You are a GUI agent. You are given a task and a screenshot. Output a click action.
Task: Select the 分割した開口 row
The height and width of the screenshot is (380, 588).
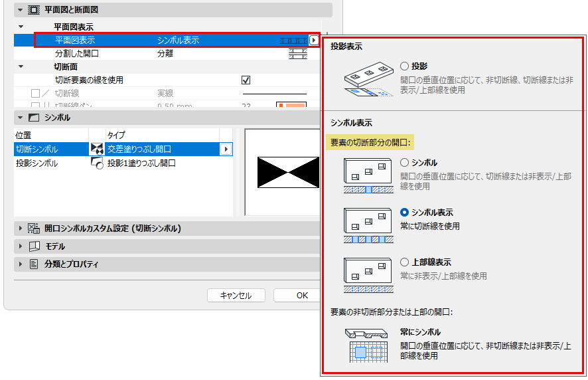click(167, 54)
